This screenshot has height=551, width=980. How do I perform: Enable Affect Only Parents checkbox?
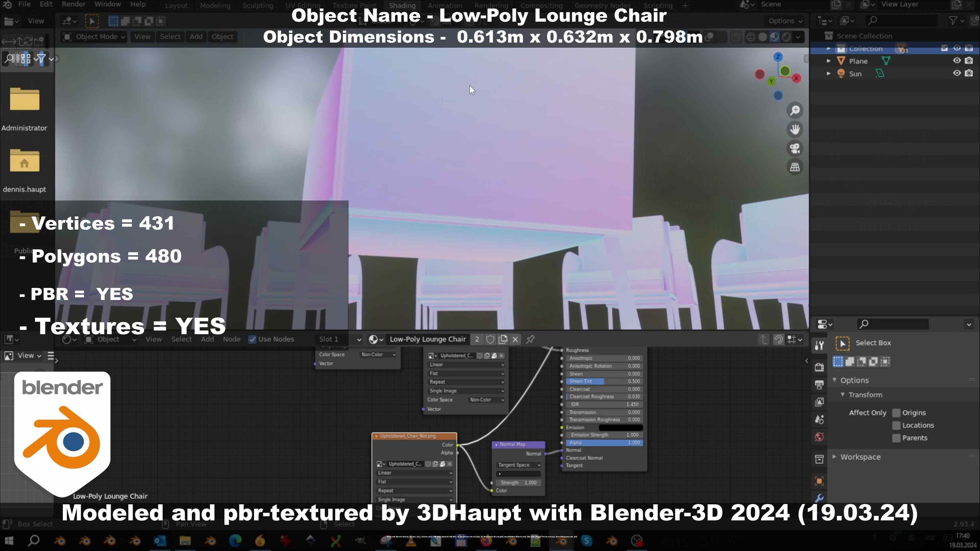coord(896,438)
